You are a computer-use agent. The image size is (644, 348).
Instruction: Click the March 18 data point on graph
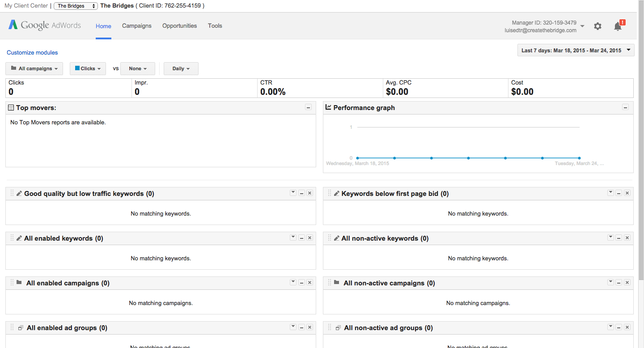coord(357,158)
